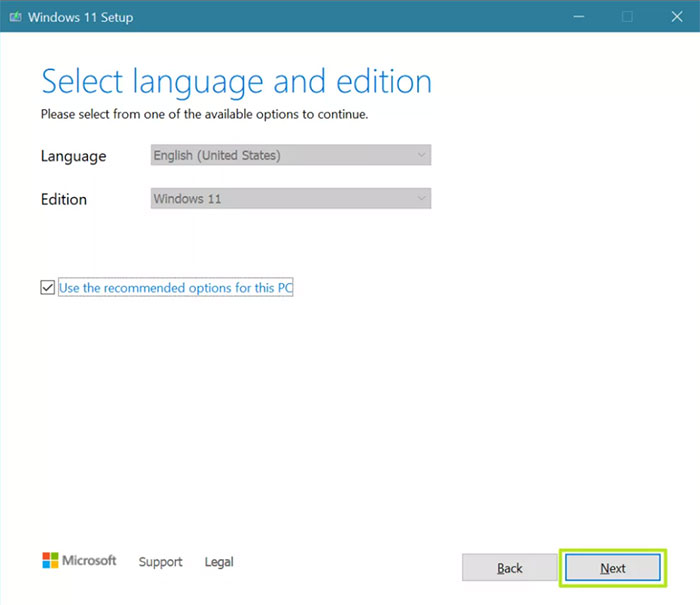Click the 'Please select from one of the available options' text
This screenshot has height=605, width=700.
point(204,114)
